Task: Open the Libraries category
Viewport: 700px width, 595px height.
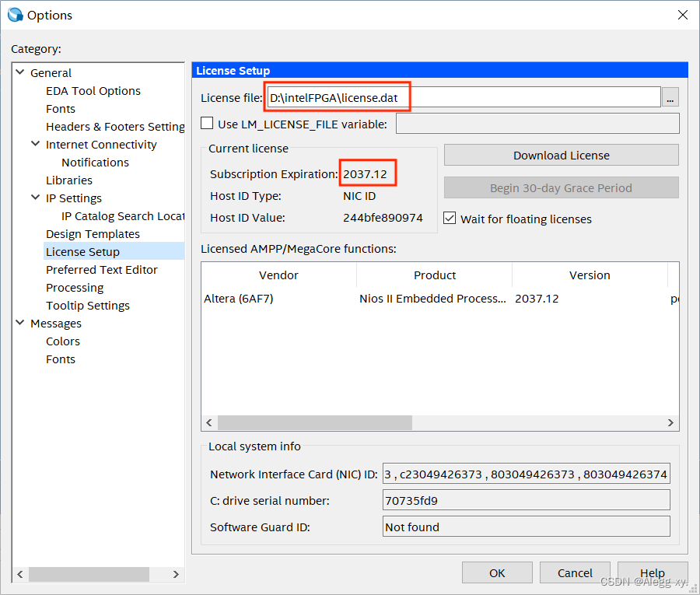Action: click(x=69, y=180)
